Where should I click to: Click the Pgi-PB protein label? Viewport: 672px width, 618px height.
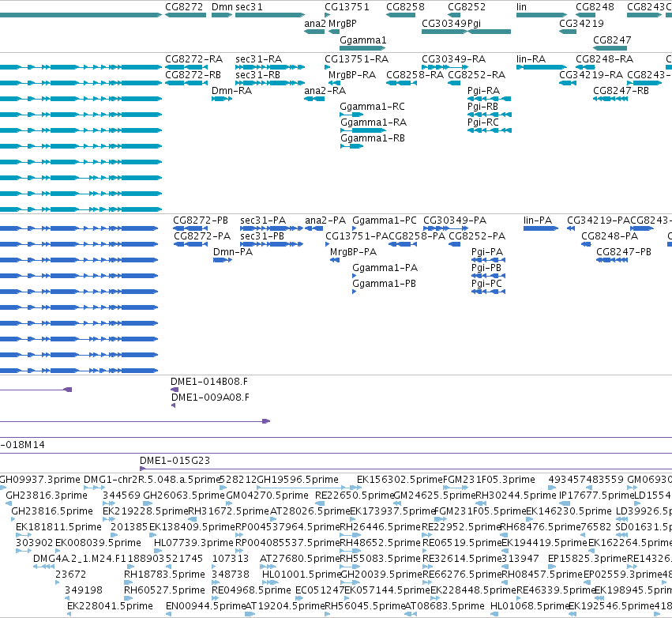pyautogui.click(x=486, y=268)
